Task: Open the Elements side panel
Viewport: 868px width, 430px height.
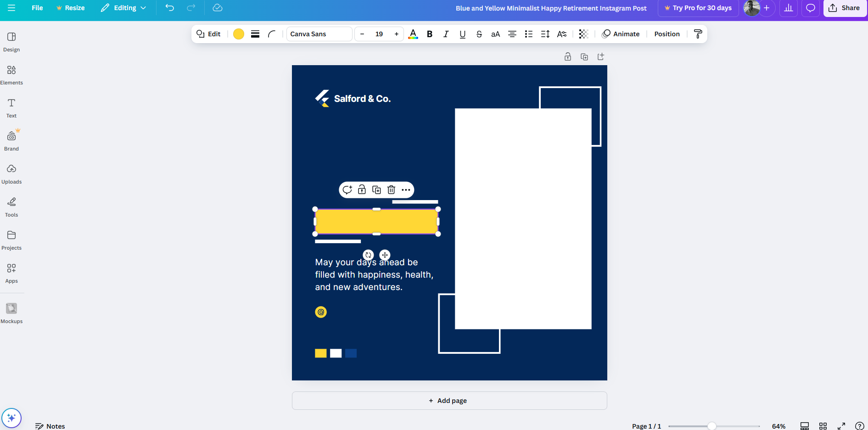Action: [11, 75]
